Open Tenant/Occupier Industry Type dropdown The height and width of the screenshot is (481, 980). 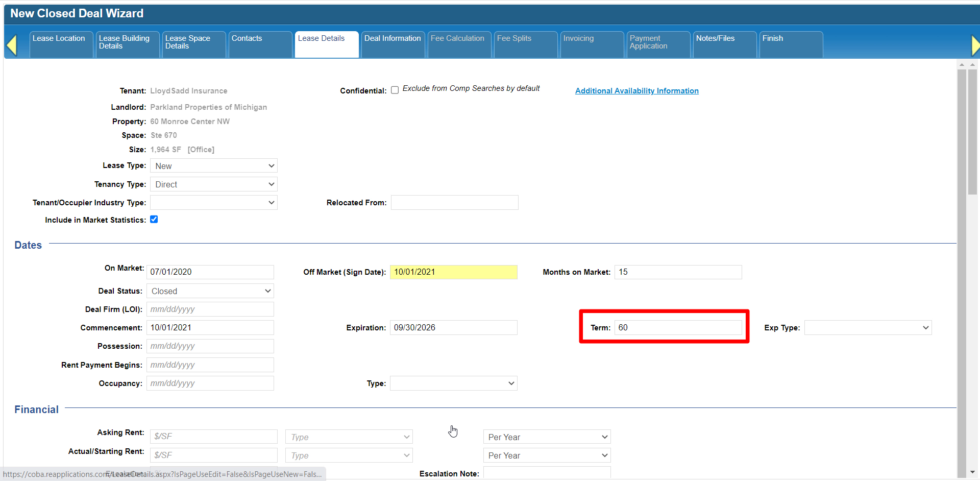pos(213,203)
